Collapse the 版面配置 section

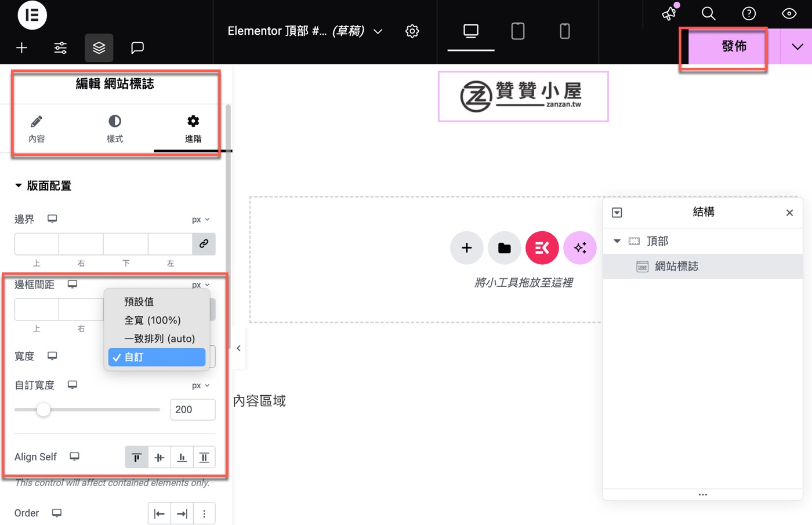(43, 186)
